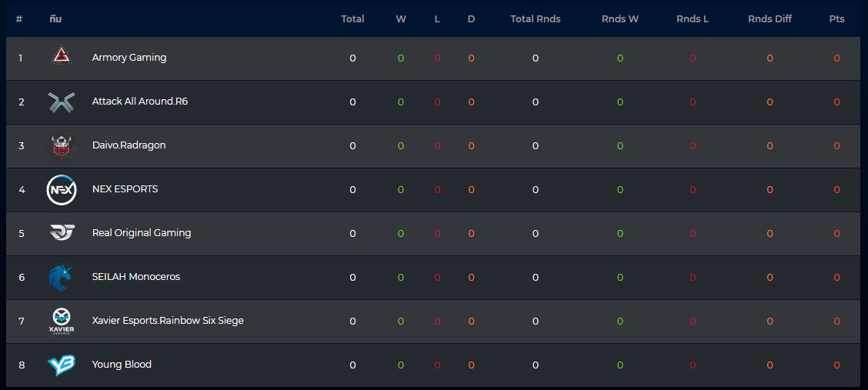868x390 pixels.
Task: Click the Armory Gaming team logo
Action: tap(62, 56)
